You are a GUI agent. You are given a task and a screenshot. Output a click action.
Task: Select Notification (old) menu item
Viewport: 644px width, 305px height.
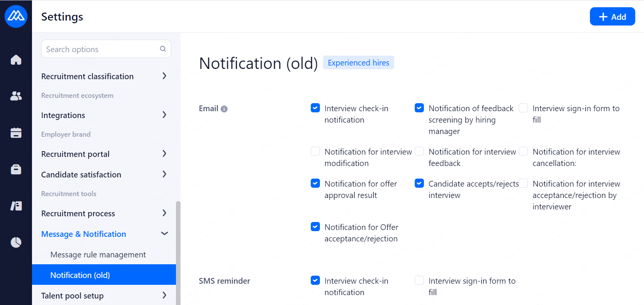(80, 275)
